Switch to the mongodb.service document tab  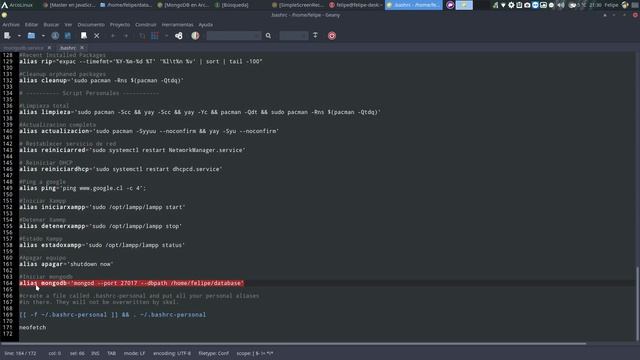coord(23,48)
